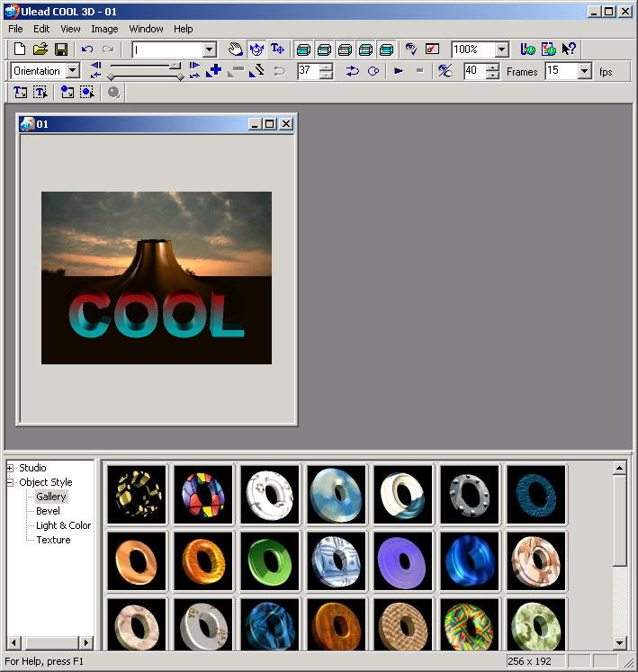This screenshot has width=638, height=672.
Task: Open the Ulead website globe icon
Action: tap(527, 49)
